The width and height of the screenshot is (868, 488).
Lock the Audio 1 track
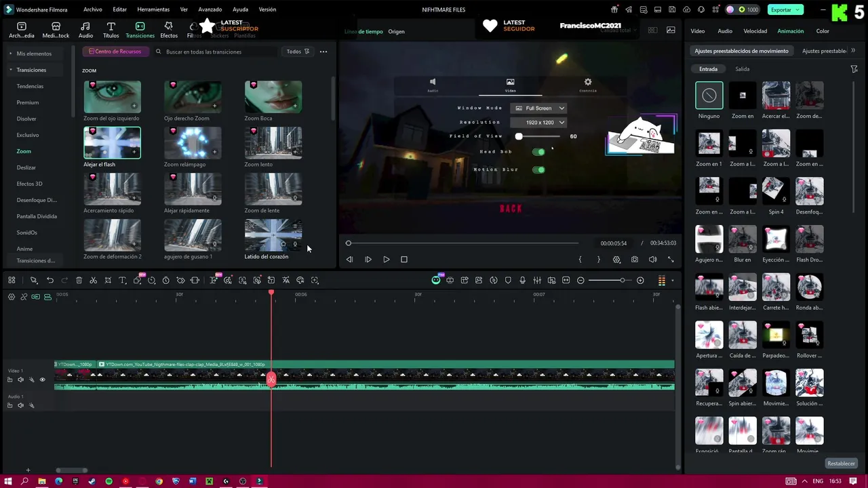click(x=9, y=405)
